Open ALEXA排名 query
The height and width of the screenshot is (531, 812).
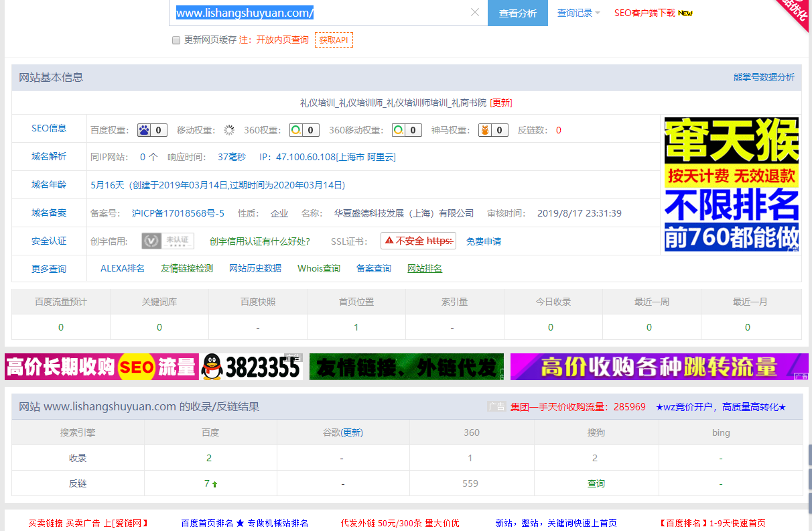pyautogui.click(x=123, y=268)
